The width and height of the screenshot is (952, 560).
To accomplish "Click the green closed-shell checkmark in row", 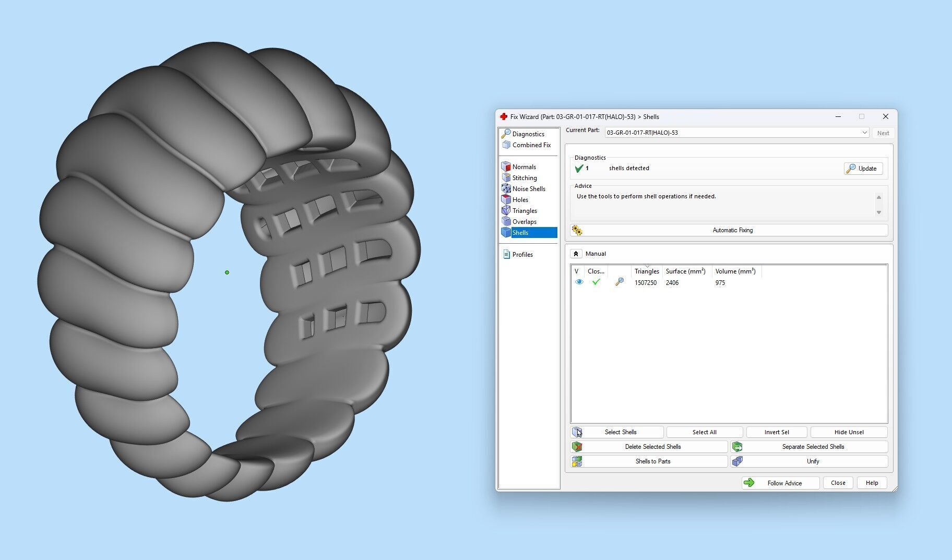I will (596, 282).
